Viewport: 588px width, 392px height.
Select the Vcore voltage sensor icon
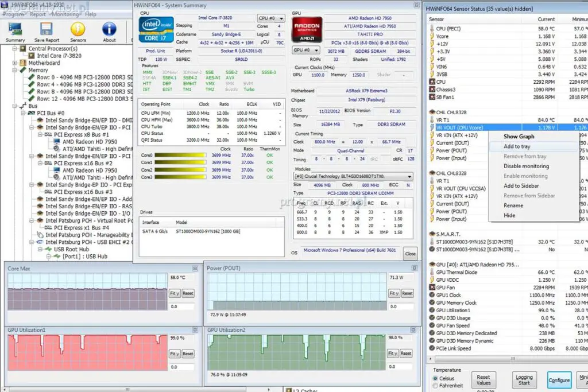(x=432, y=36)
